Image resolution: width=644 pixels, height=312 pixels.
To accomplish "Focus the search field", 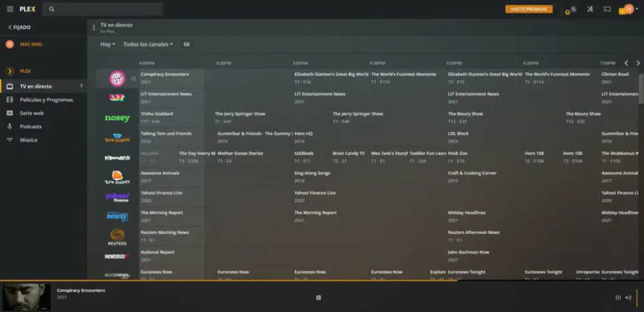I will pyautogui.click(x=102, y=9).
